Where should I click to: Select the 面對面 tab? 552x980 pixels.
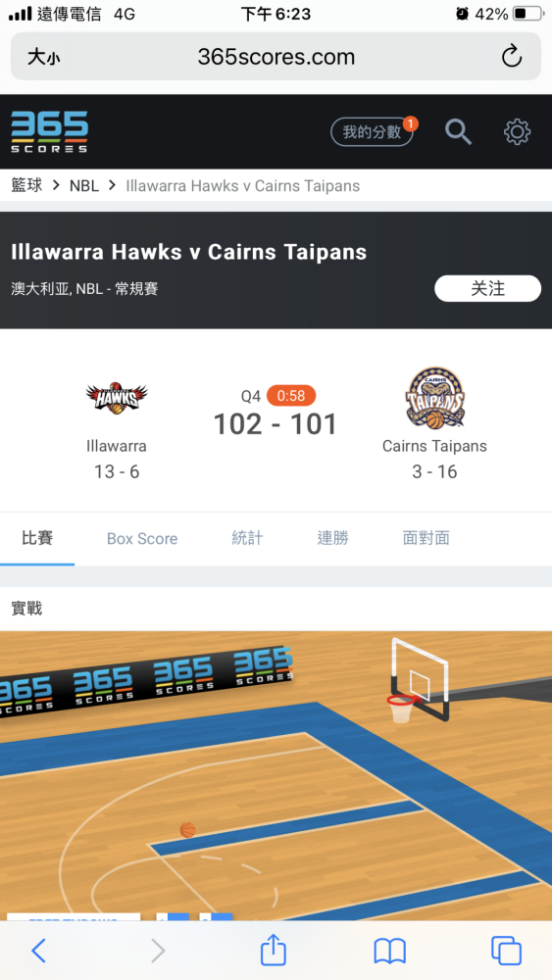pyautogui.click(x=426, y=538)
